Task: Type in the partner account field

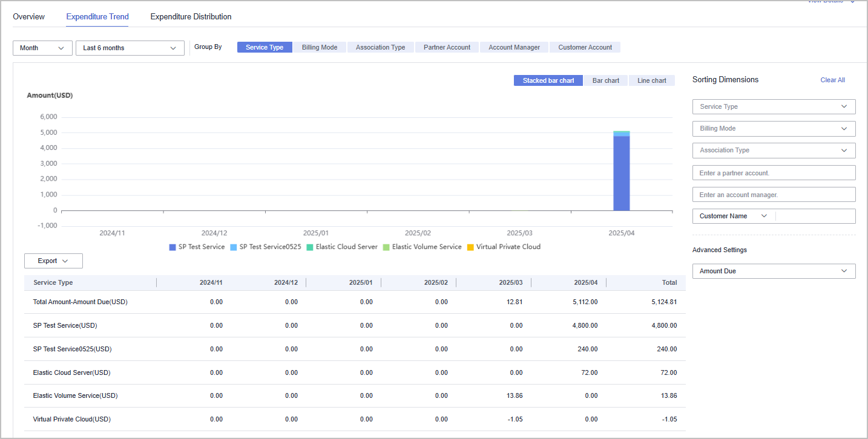Action: (x=774, y=173)
